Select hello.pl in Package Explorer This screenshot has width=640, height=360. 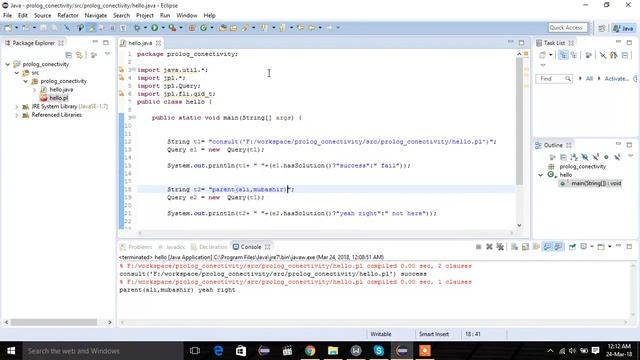pyautogui.click(x=59, y=98)
